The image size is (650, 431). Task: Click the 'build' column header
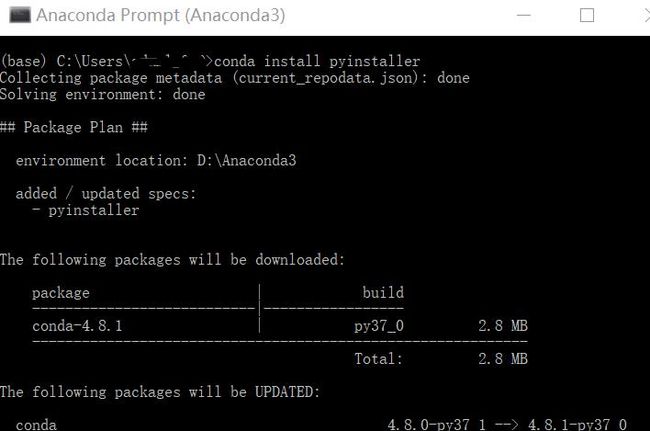(x=383, y=293)
